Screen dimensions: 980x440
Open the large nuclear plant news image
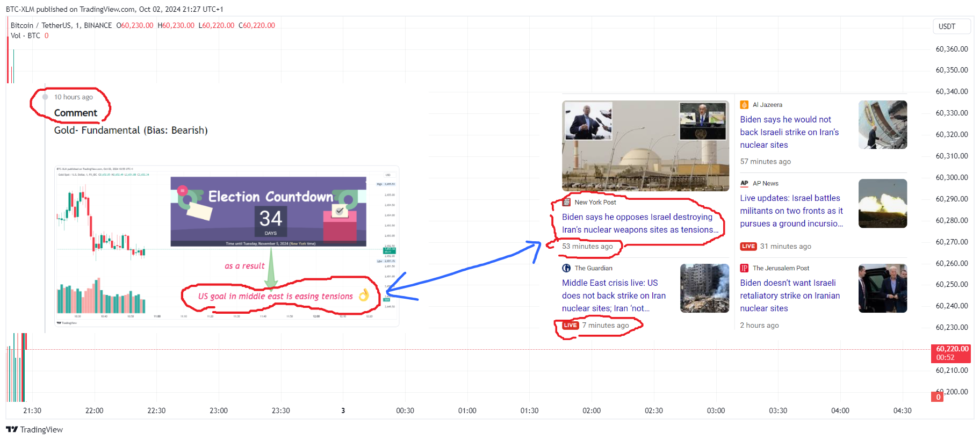pos(645,146)
